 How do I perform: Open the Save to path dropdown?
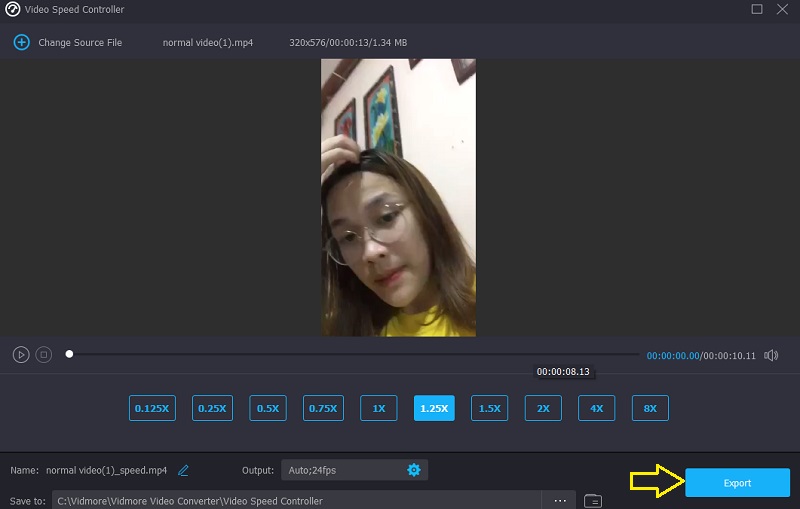click(x=300, y=500)
